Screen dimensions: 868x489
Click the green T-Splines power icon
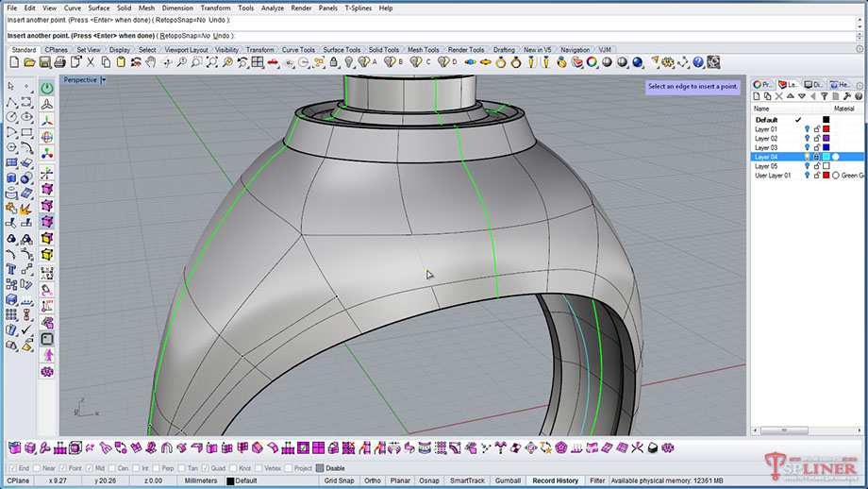[x=47, y=87]
